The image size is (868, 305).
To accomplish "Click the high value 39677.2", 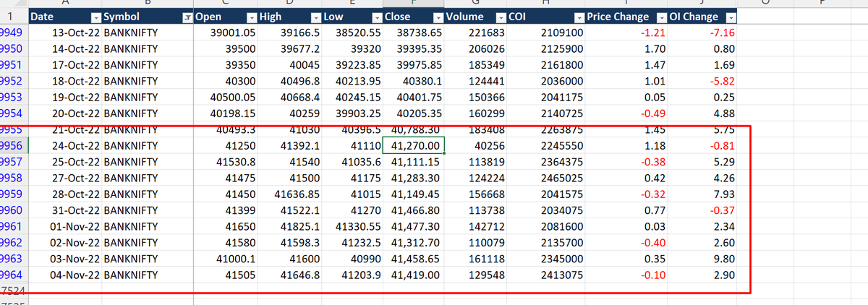I will point(299,49).
